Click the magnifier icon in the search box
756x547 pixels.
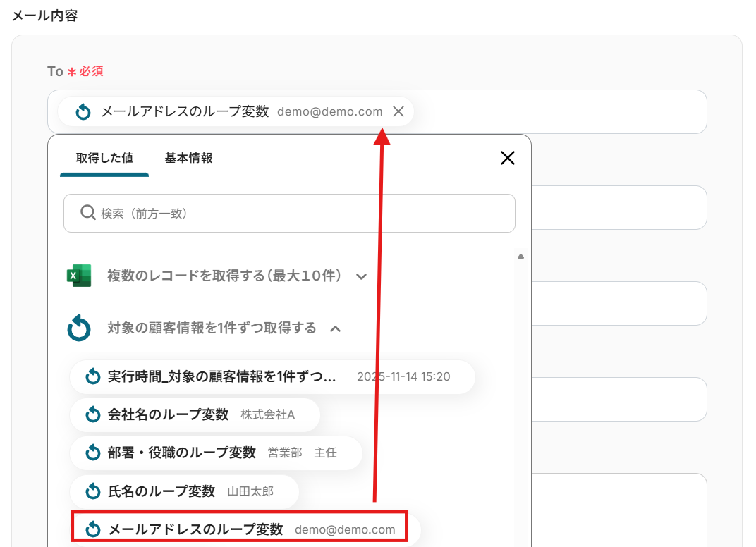tap(88, 213)
